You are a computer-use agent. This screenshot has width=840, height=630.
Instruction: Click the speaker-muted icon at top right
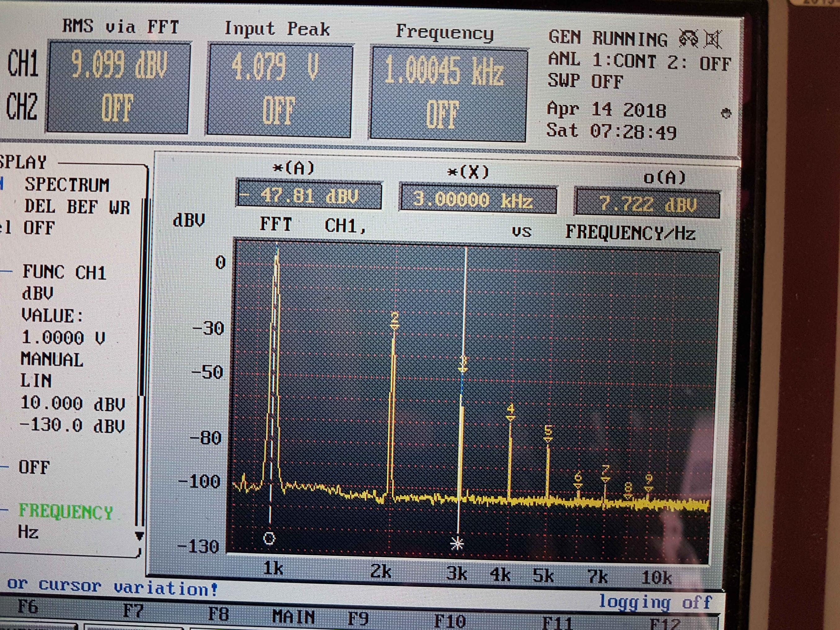coord(713,39)
